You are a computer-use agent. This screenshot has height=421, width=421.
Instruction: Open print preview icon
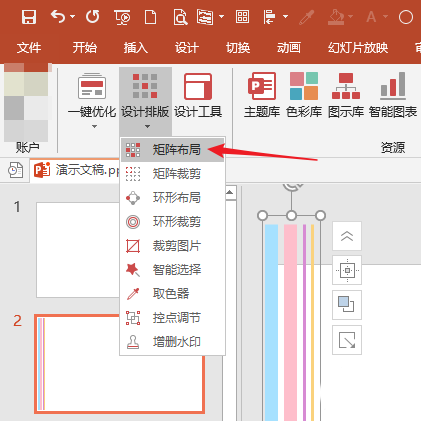click(x=180, y=17)
